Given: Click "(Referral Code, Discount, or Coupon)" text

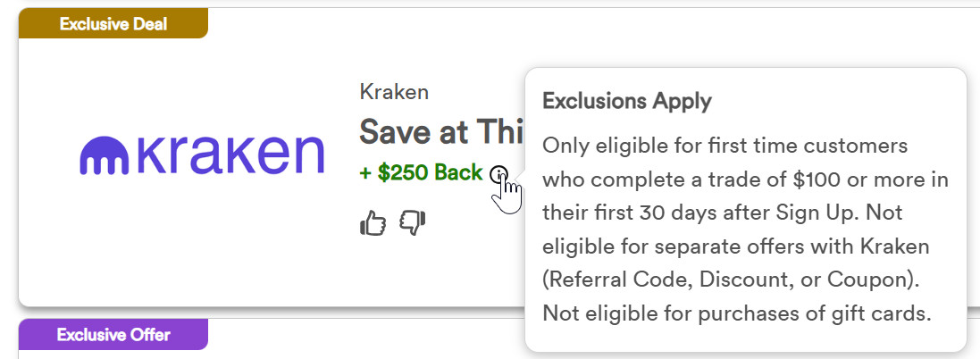Looking at the screenshot, I should click(731, 280).
